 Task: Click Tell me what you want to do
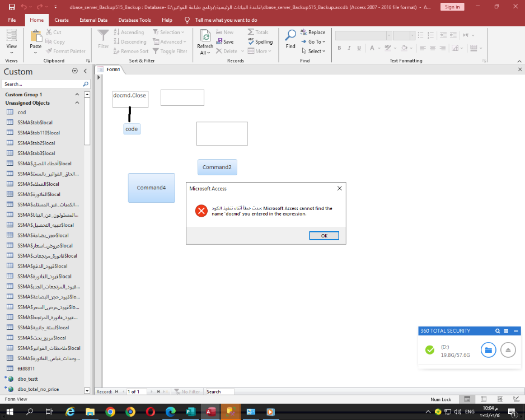tap(226, 20)
